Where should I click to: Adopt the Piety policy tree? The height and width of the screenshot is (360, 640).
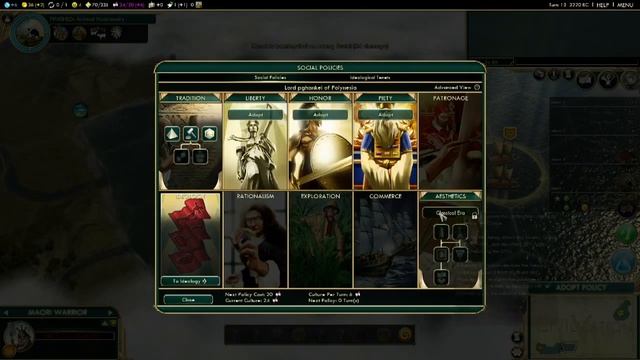coord(385,115)
